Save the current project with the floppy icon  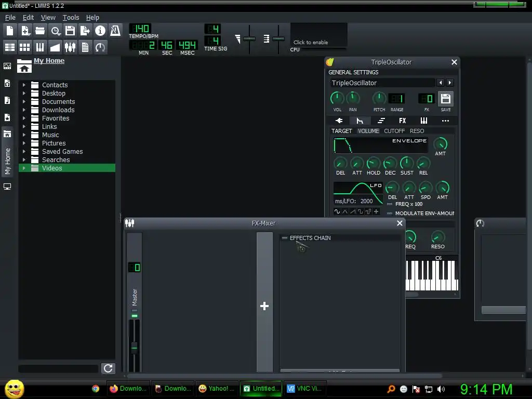pyautogui.click(x=70, y=31)
